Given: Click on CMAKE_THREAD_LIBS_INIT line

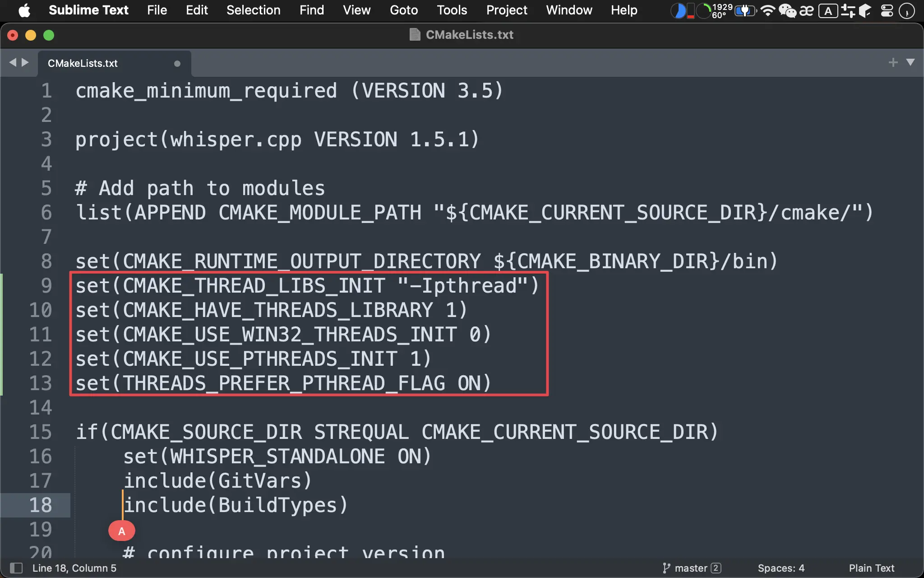Looking at the screenshot, I should click(x=307, y=286).
